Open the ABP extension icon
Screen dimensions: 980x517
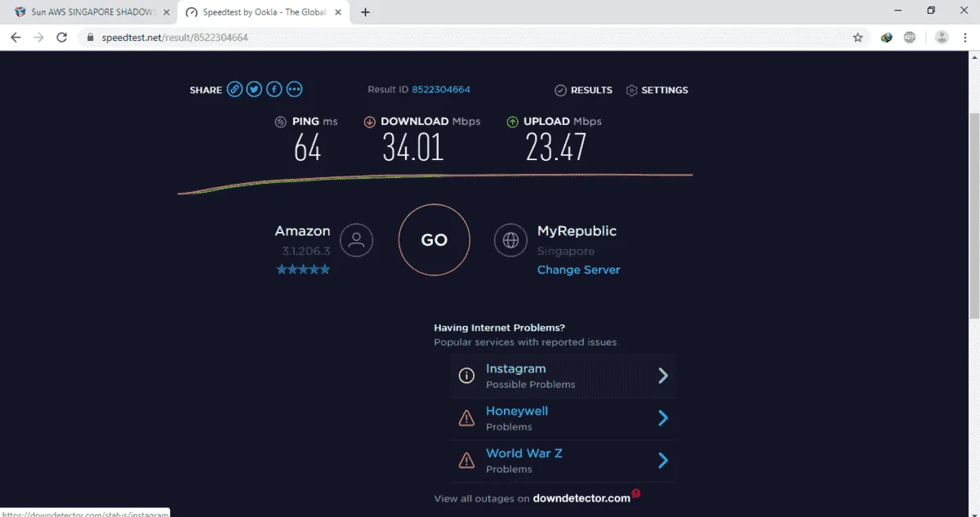click(x=910, y=38)
